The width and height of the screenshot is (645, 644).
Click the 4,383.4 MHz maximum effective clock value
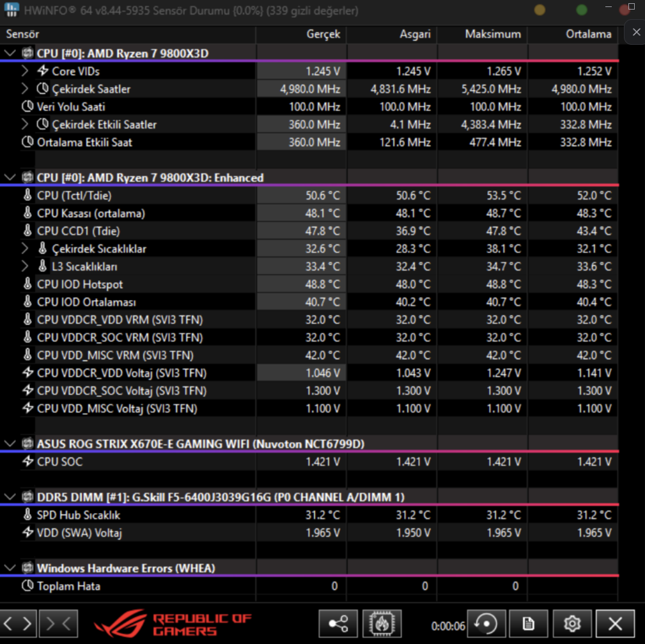pos(491,124)
